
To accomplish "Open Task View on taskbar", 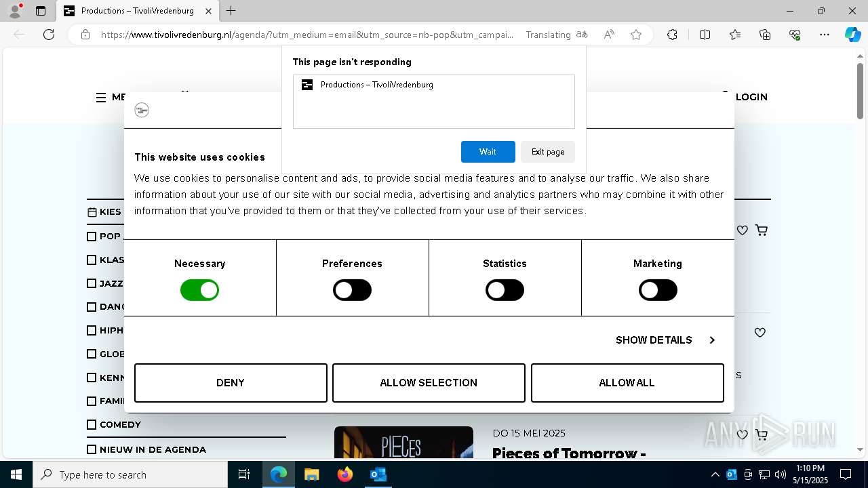I will pyautogui.click(x=244, y=474).
